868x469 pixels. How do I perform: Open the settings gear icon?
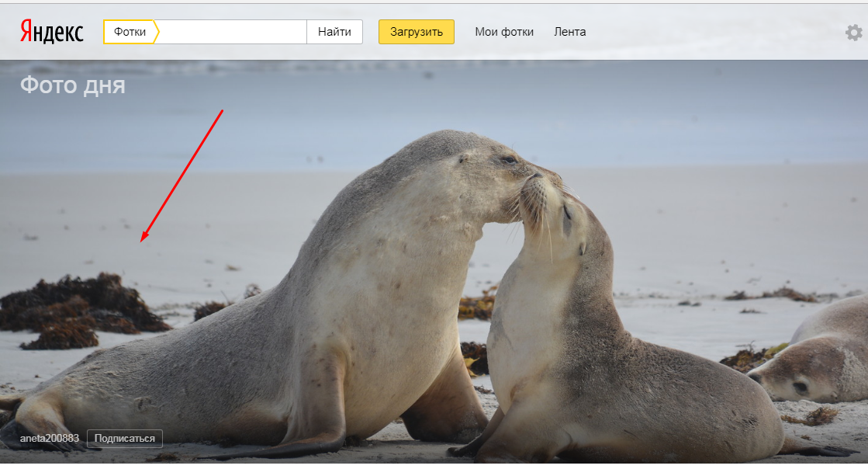click(x=853, y=32)
